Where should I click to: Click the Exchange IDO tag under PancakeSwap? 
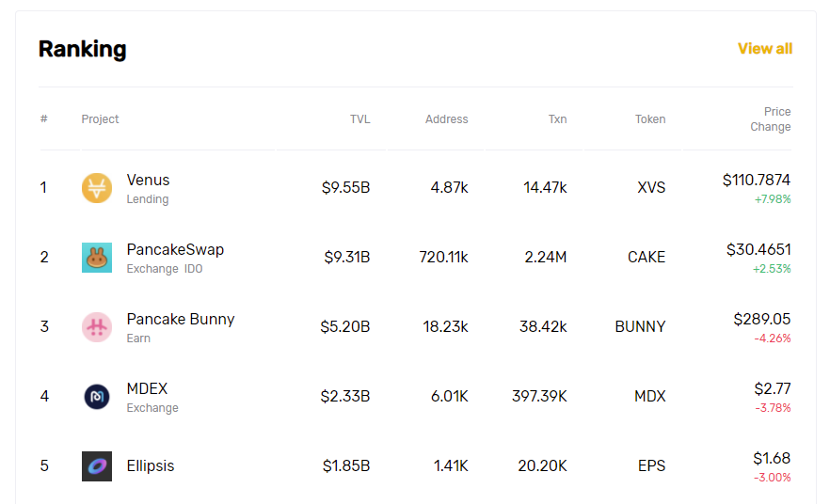(x=165, y=269)
